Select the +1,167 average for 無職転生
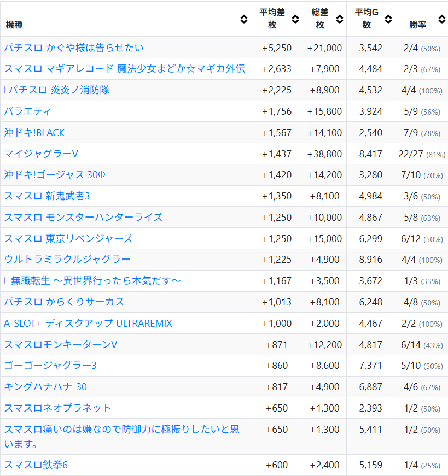This screenshot has width=448, height=476. tap(277, 281)
